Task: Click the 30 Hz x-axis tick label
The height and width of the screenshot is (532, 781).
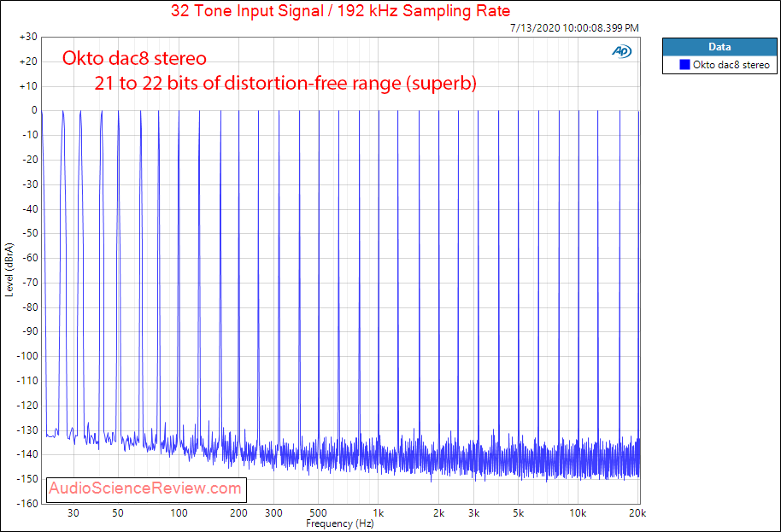Action: [73, 513]
